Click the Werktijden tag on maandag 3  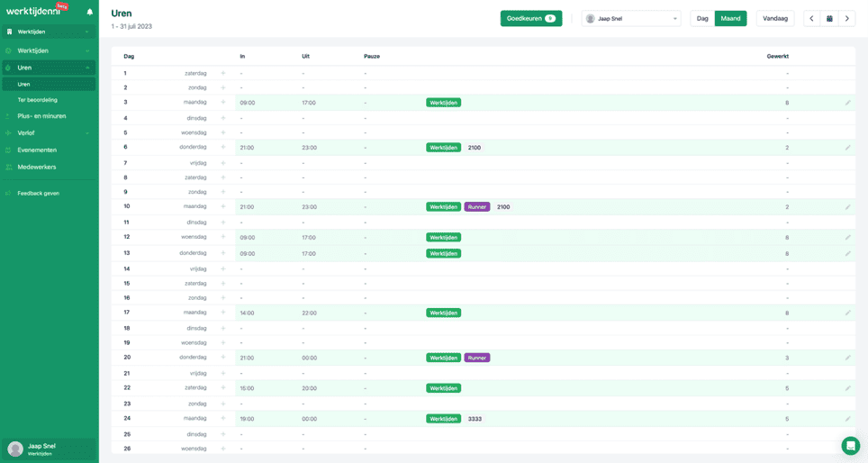point(443,103)
